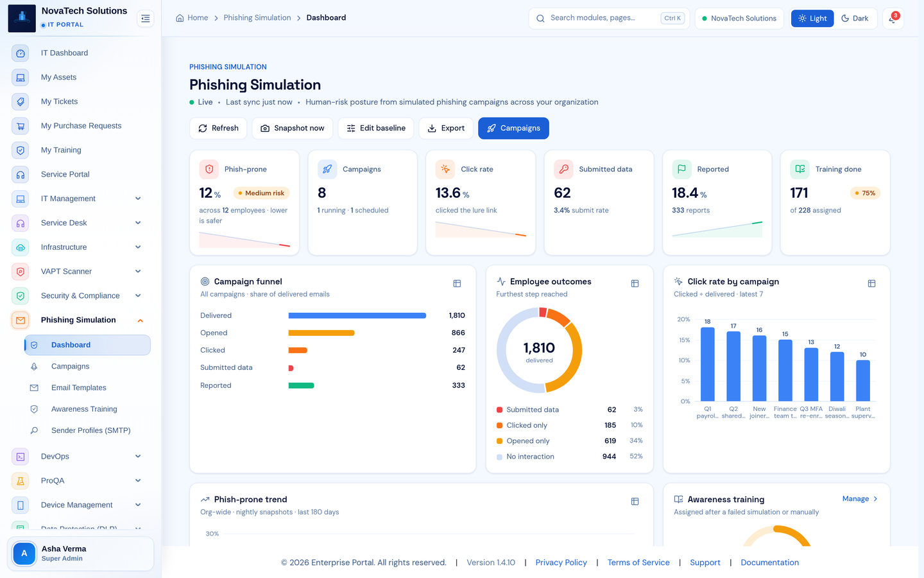This screenshot has height=578, width=924.
Task: Click the Home breadcrumb icon
Action: (180, 18)
